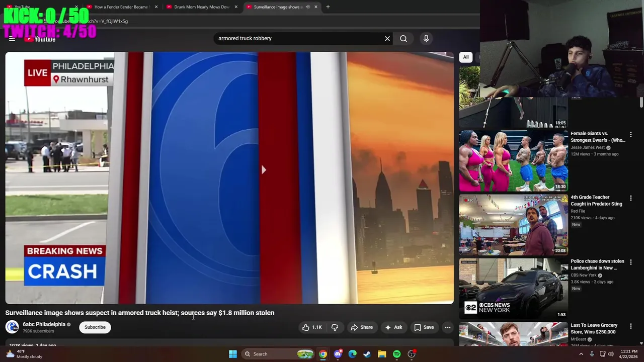Open Microsoft Edge from the taskbar
The width and height of the screenshot is (644, 362).
point(352,354)
